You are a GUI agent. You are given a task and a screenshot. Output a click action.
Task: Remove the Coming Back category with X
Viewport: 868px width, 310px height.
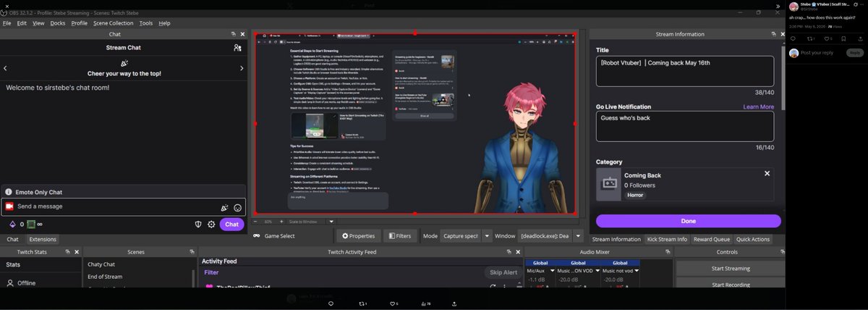767,174
